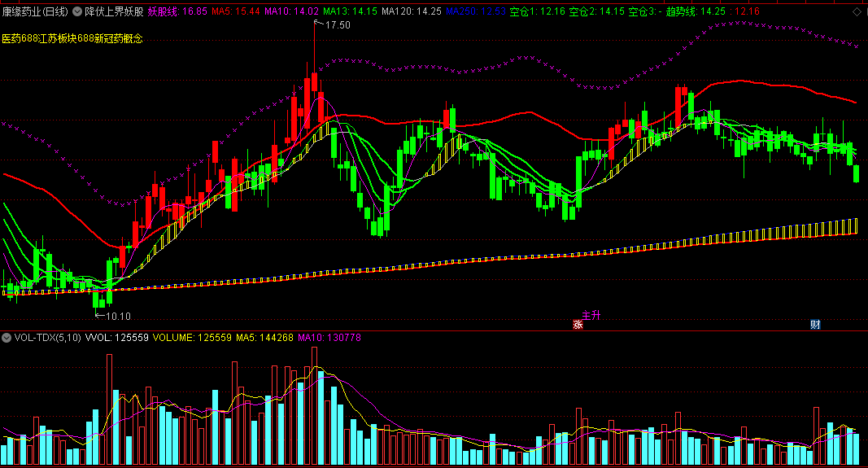Click the 康缘药业(日线) stock title
Image resolution: width=868 pixels, height=468 pixels.
[36, 11]
